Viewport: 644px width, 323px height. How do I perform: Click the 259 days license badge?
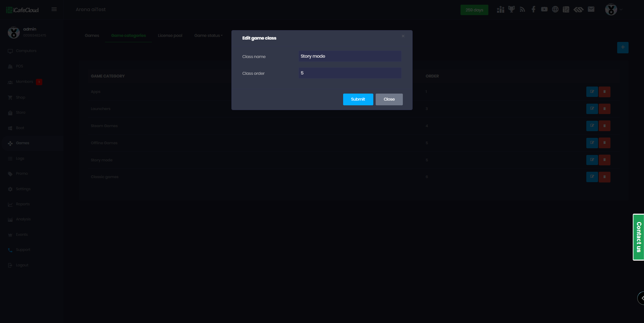click(x=474, y=10)
